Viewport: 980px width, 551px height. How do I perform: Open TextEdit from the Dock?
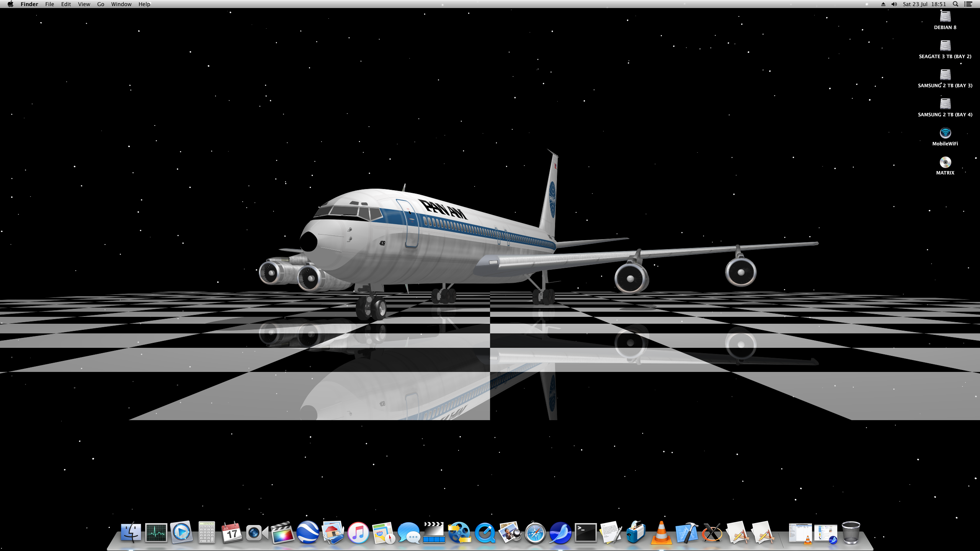pyautogui.click(x=611, y=532)
